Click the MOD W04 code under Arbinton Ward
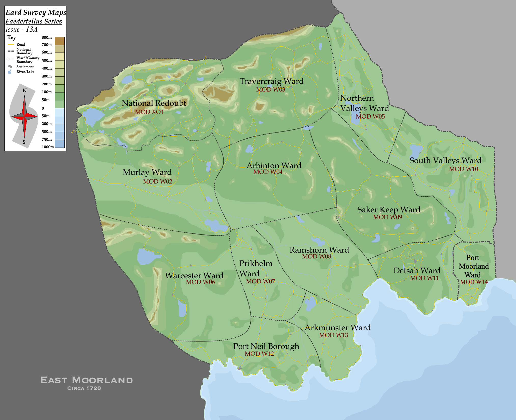The width and height of the screenshot is (516, 420). [x=268, y=172]
